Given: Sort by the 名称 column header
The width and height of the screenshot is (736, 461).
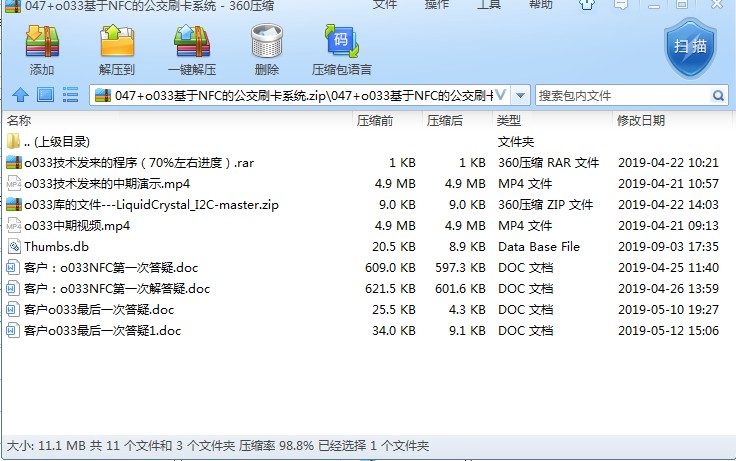Looking at the screenshot, I should [19, 121].
